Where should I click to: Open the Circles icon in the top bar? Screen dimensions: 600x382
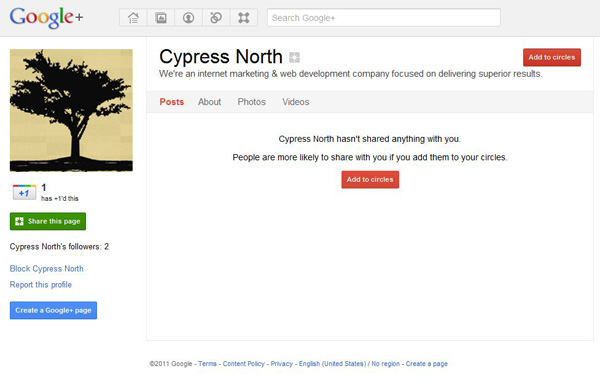click(x=216, y=18)
